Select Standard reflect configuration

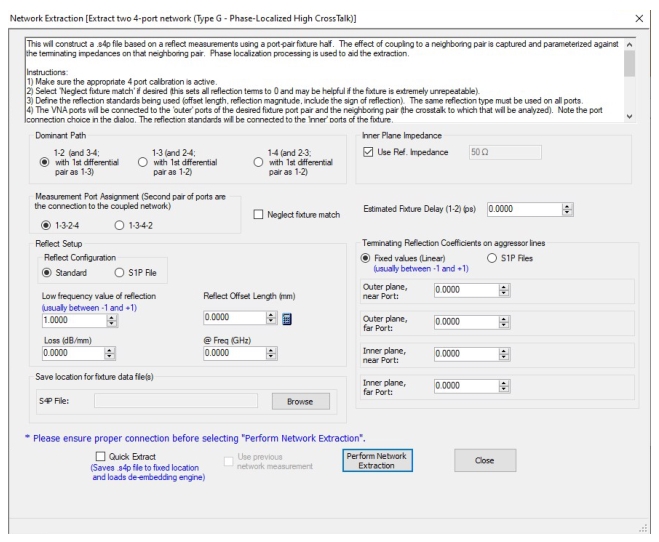pyautogui.click(x=47, y=272)
